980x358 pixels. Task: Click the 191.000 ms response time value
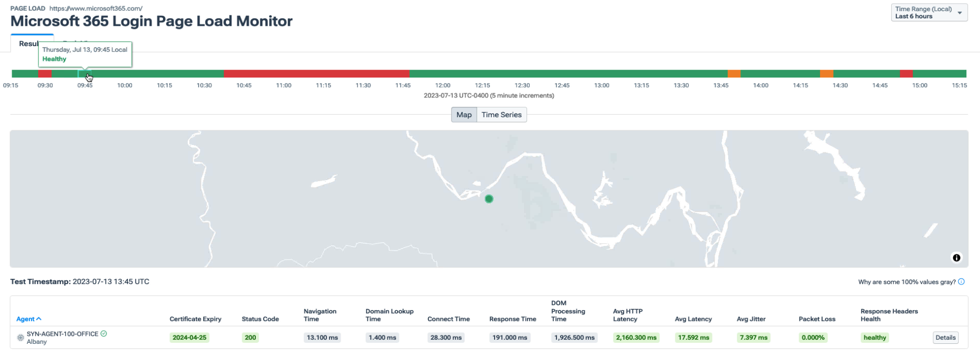tap(510, 338)
